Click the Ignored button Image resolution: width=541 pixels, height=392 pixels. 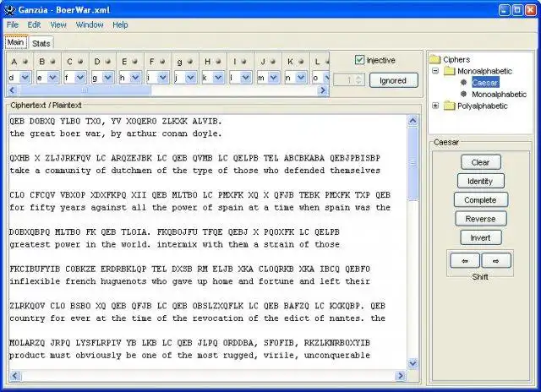point(393,80)
